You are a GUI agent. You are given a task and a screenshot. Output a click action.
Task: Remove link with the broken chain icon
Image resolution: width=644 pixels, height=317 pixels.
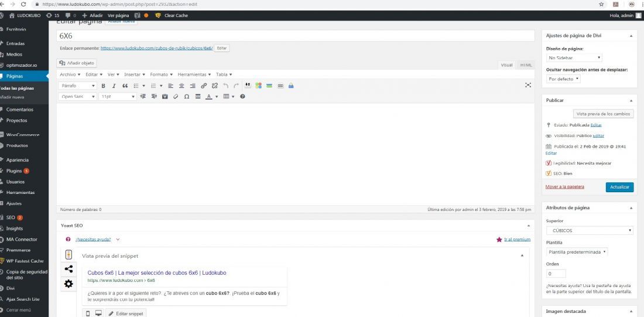(x=214, y=86)
